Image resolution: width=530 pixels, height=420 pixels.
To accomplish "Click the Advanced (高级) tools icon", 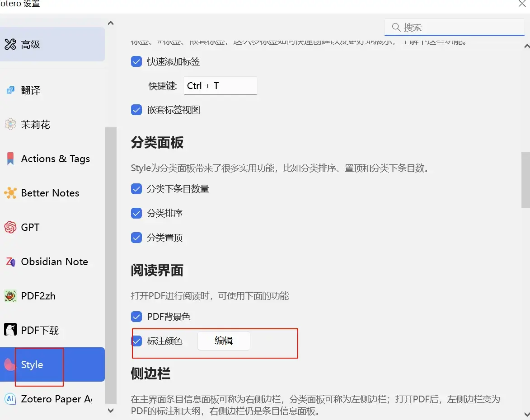I will pyautogui.click(x=10, y=44).
